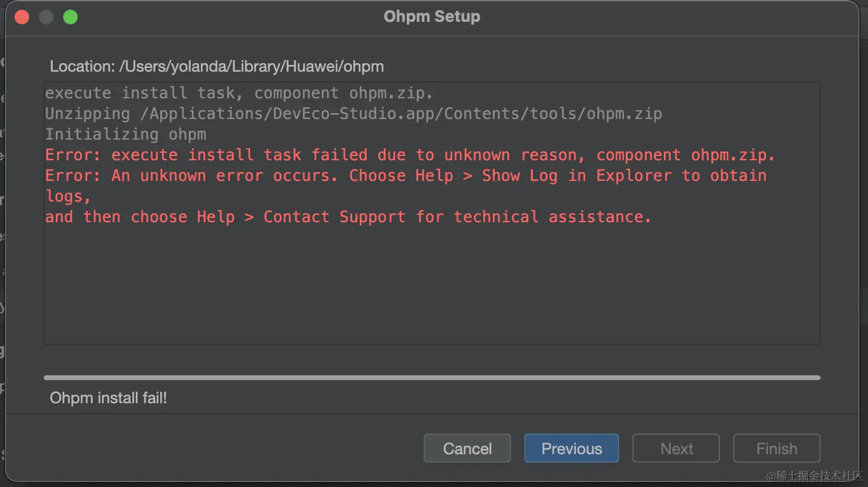
Task: Click the wrapped "logs," text line
Action: [68, 196]
